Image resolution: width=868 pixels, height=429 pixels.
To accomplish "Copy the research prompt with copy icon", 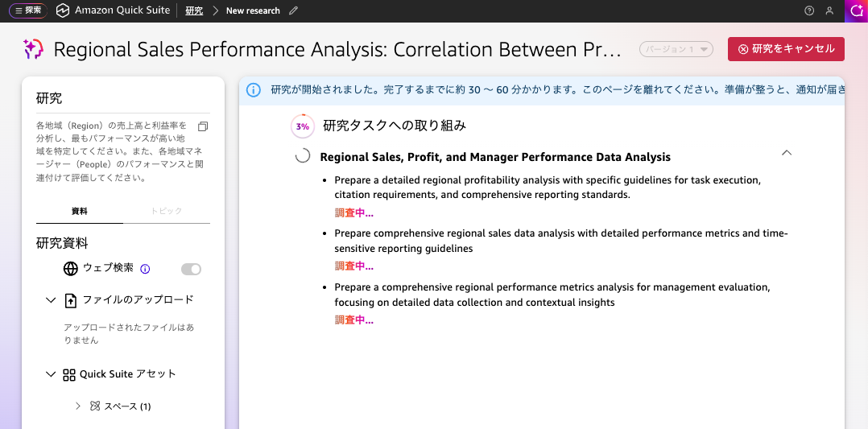I will 203,126.
